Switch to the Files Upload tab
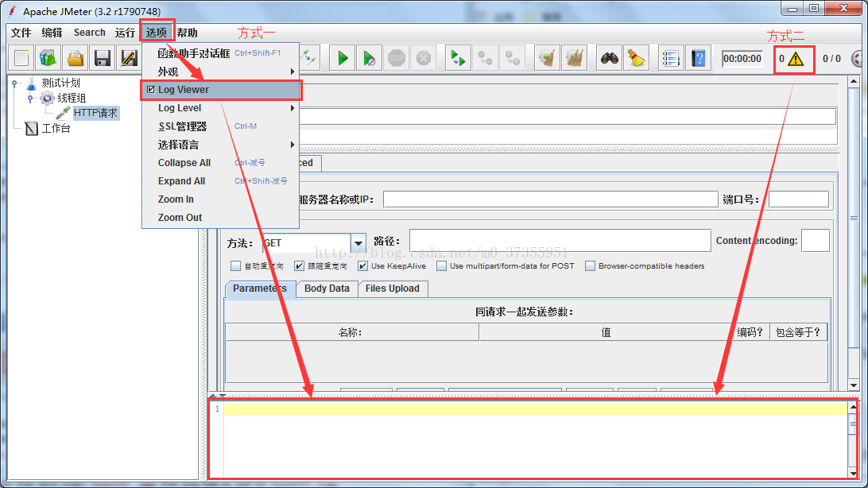This screenshot has height=488, width=868. click(x=393, y=289)
